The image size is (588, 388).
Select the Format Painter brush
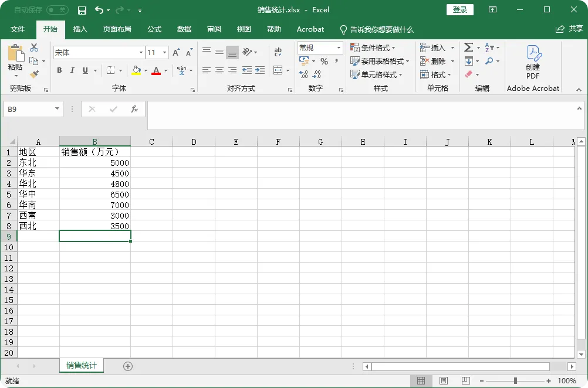(x=34, y=74)
